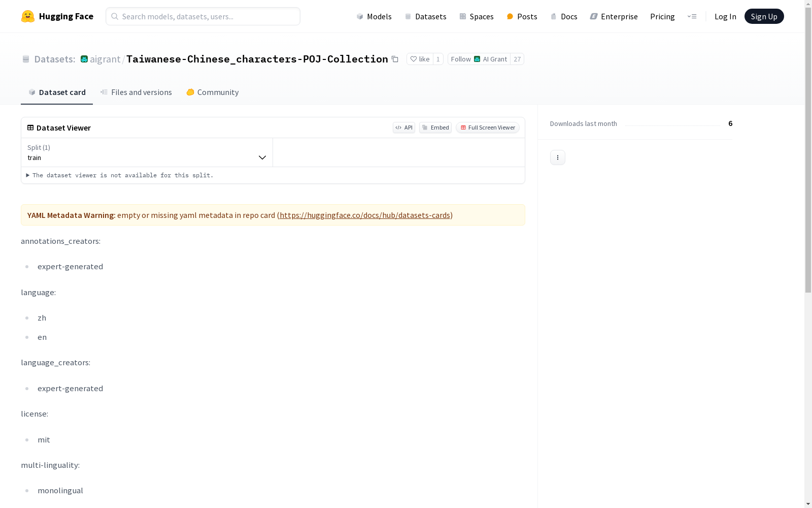Viewport: 812px width, 508px height.
Task: Click the 'YAML Metadata Warning:' text
Action: click(72, 215)
